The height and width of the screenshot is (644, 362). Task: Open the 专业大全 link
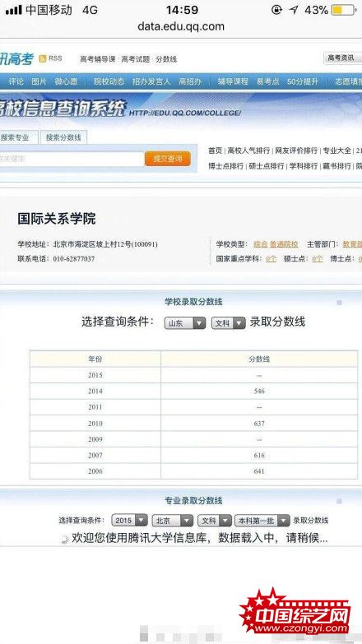pyautogui.click(x=337, y=151)
